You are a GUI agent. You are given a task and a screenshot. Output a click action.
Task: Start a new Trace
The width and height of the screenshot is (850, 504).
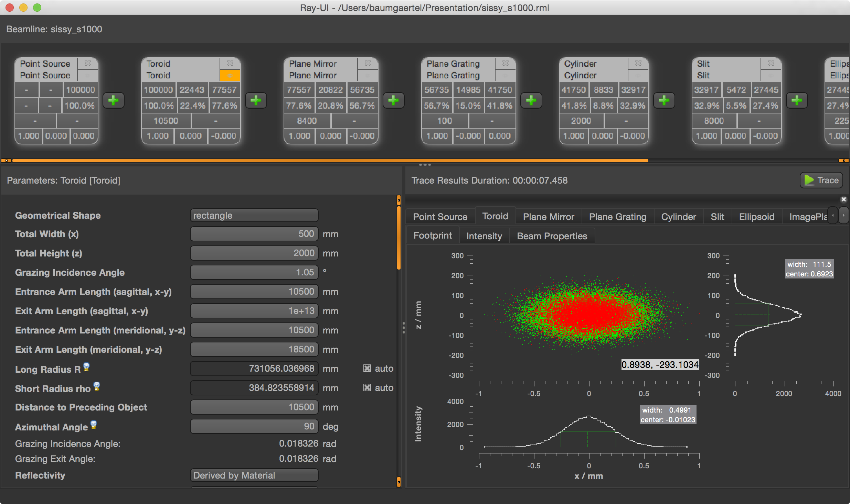click(821, 180)
